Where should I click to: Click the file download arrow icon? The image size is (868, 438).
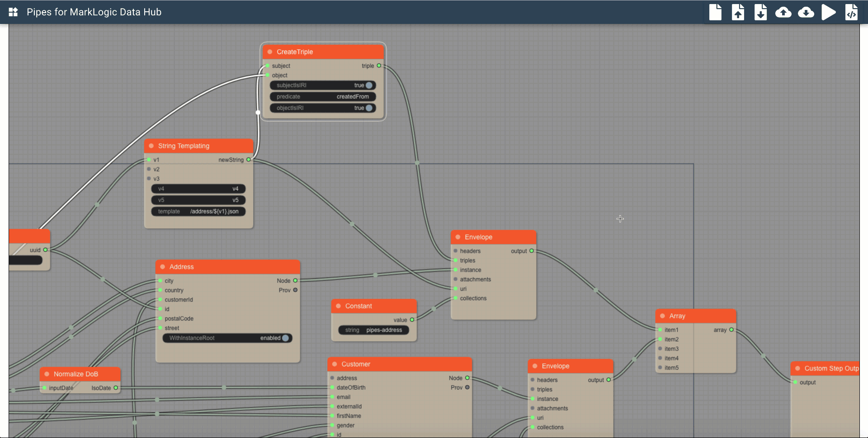[x=760, y=12]
